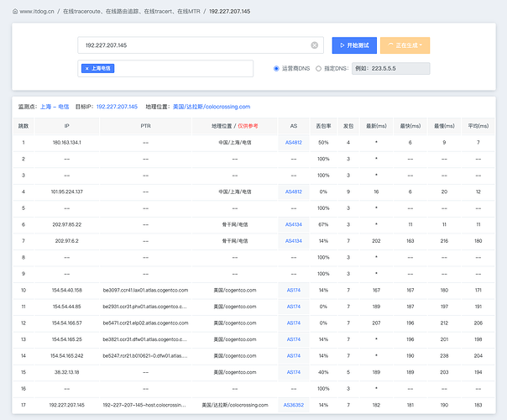
Task: Click PTR be5471.ccr21.elp02.atlas.cogentco.com
Action: [x=145, y=323]
